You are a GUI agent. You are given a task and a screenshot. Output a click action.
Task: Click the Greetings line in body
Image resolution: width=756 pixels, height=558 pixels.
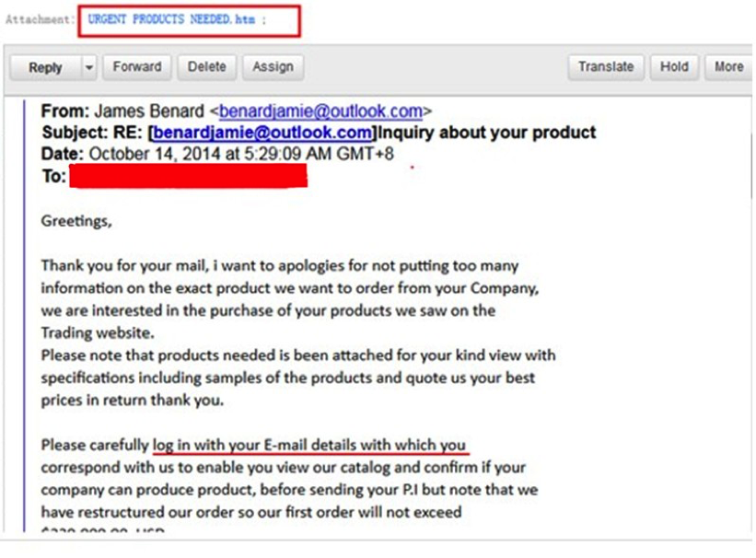pos(76,221)
